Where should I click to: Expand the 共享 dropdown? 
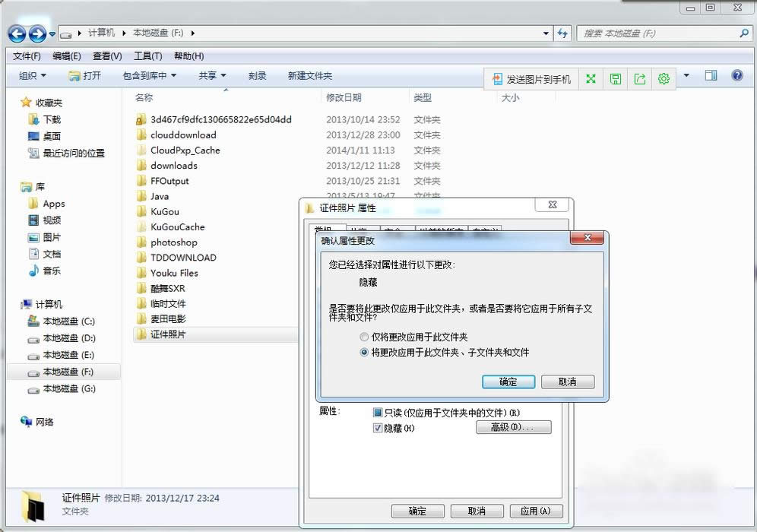212,76
